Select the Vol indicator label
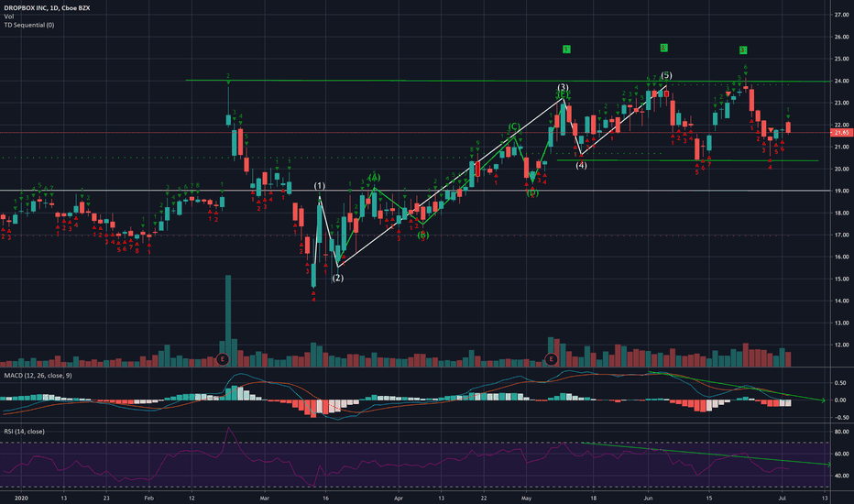This screenshot has height=504, width=854. [9, 16]
